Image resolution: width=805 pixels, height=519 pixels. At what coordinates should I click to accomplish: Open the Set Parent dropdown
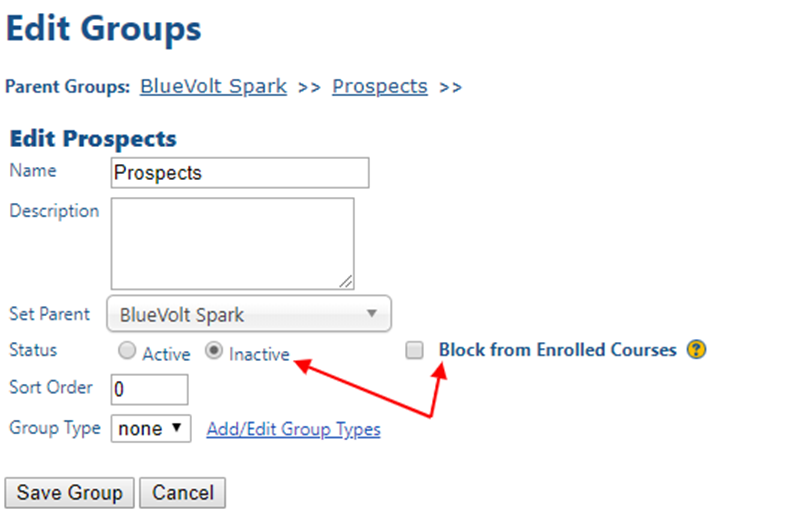pos(249,314)
